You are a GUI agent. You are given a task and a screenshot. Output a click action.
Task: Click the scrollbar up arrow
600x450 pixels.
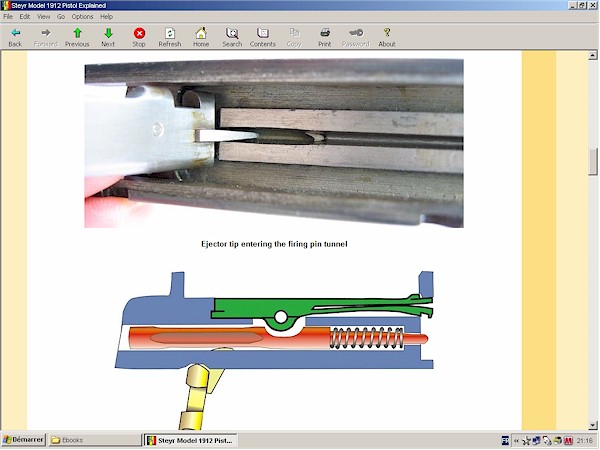pyautogui.click(x=593, y=55)
